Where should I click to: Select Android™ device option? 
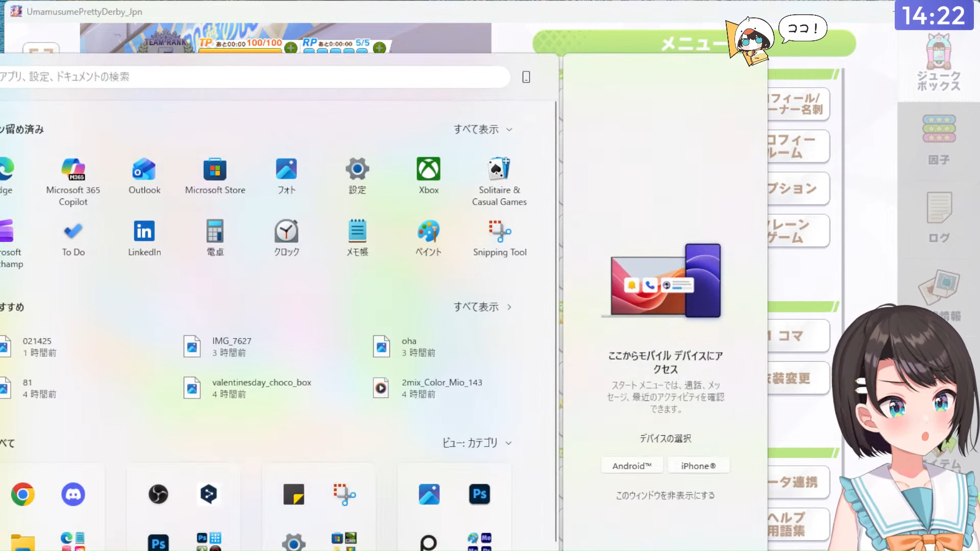point(632,466)
